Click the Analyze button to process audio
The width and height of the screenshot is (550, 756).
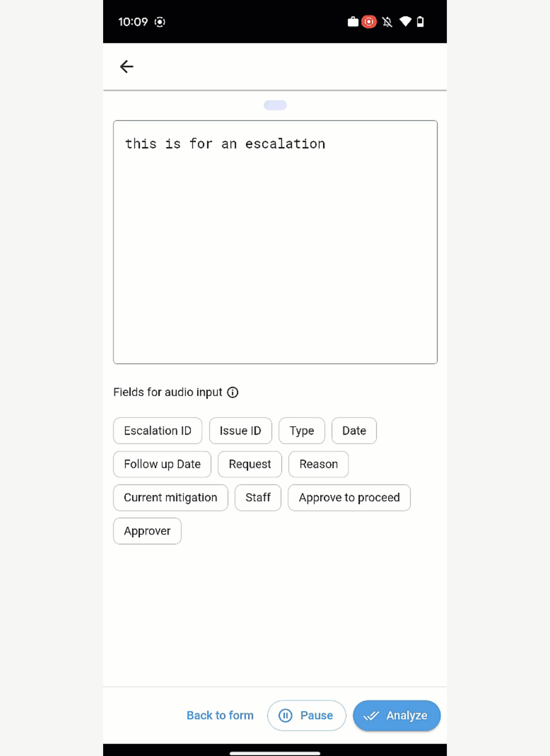click(x=396, y=716)
